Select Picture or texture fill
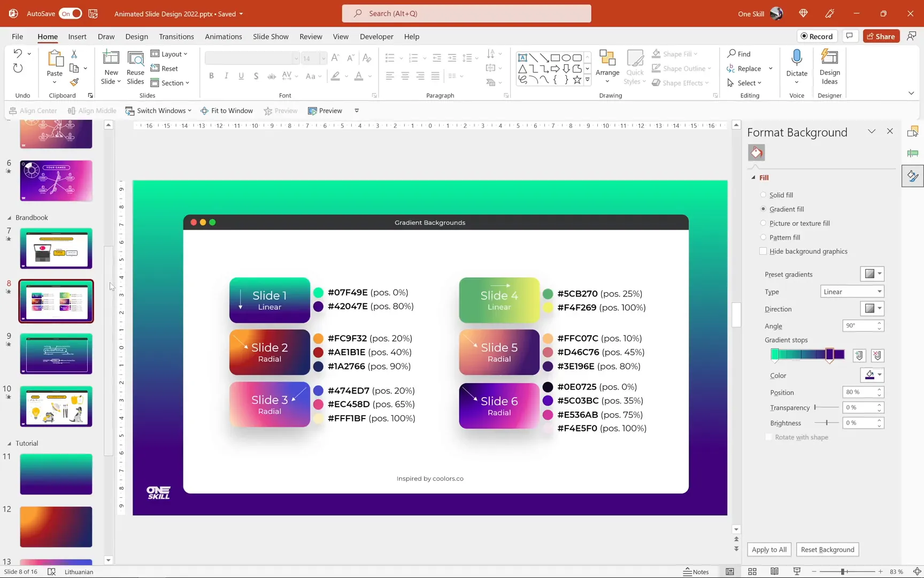924x578 pixels. pyautogui.click(x=795, y=223)
